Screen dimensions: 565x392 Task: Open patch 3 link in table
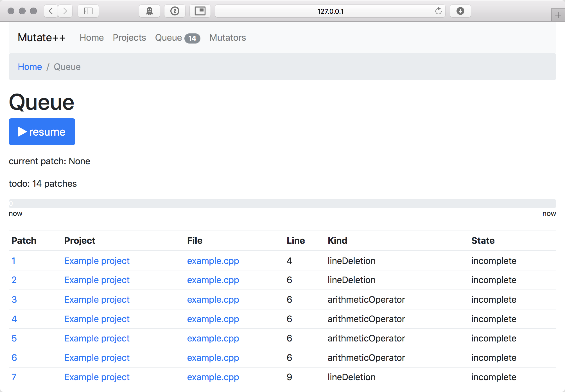14,300
